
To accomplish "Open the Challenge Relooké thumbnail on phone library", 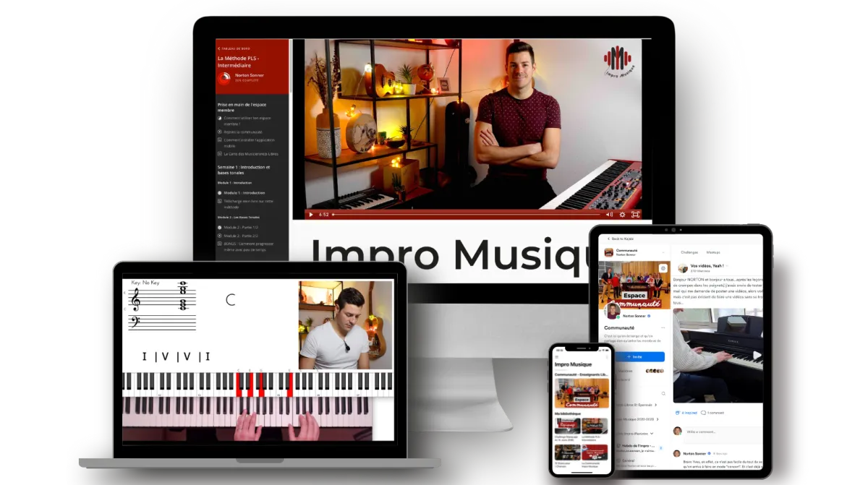I will [x=568, y=426].
